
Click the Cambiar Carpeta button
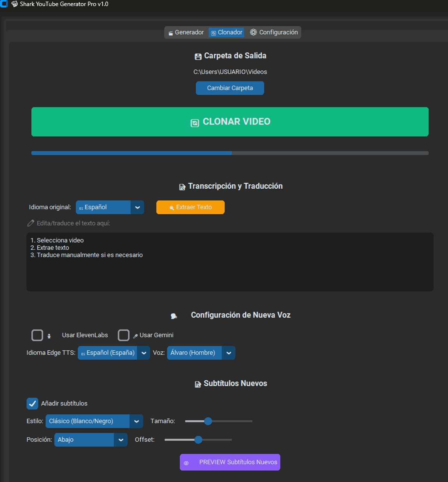pyautogui.click(x=230, y=88)
